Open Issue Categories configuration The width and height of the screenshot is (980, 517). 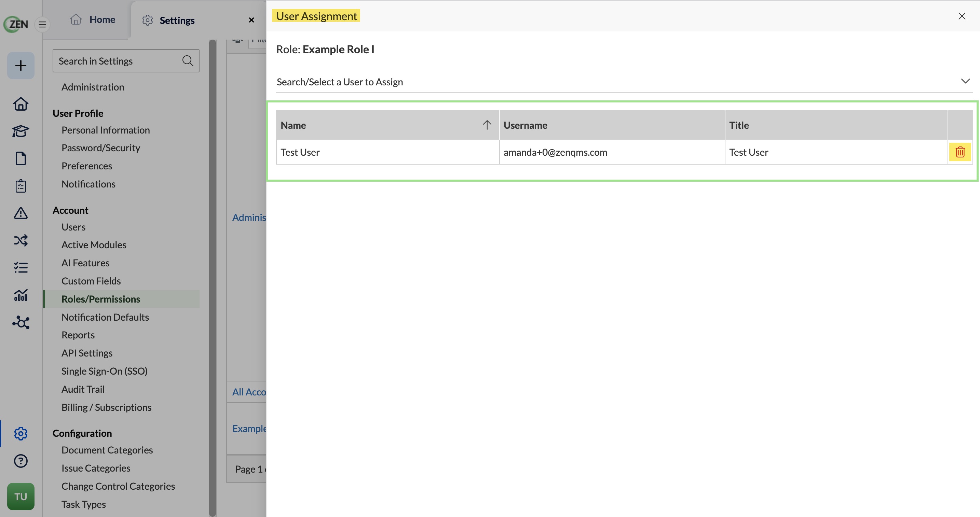[96, 468]
